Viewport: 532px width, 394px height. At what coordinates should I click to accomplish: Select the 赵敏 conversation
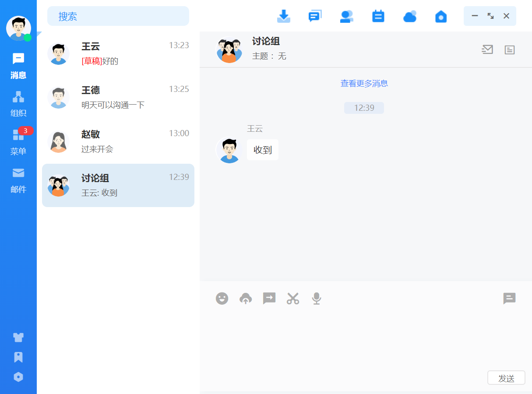(x=118, y=141)
